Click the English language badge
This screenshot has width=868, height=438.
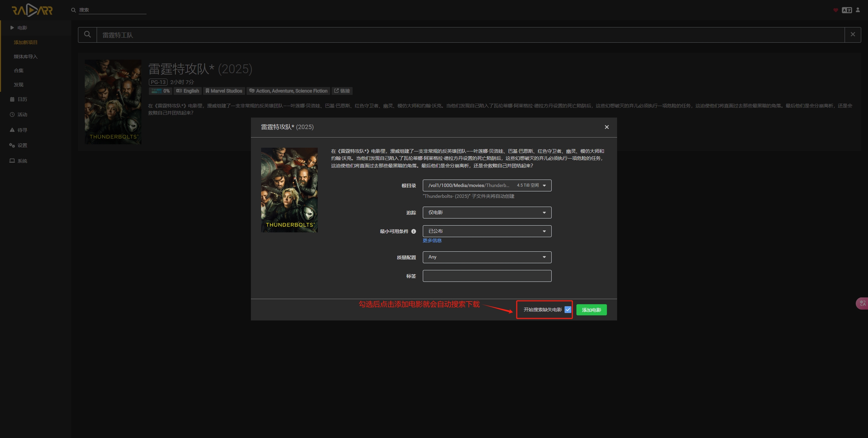point(188,91)
